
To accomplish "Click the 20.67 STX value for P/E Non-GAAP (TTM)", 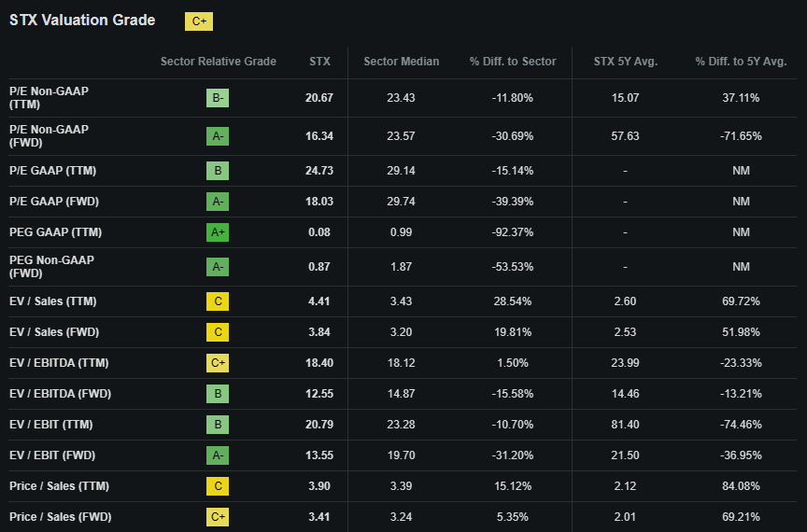I will tap(319, 98).
